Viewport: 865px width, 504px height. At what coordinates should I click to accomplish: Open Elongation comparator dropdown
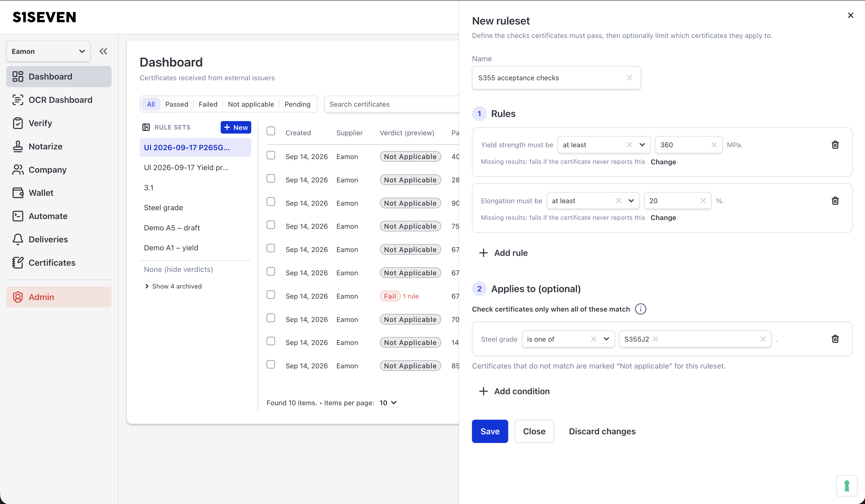coord(631,201)
